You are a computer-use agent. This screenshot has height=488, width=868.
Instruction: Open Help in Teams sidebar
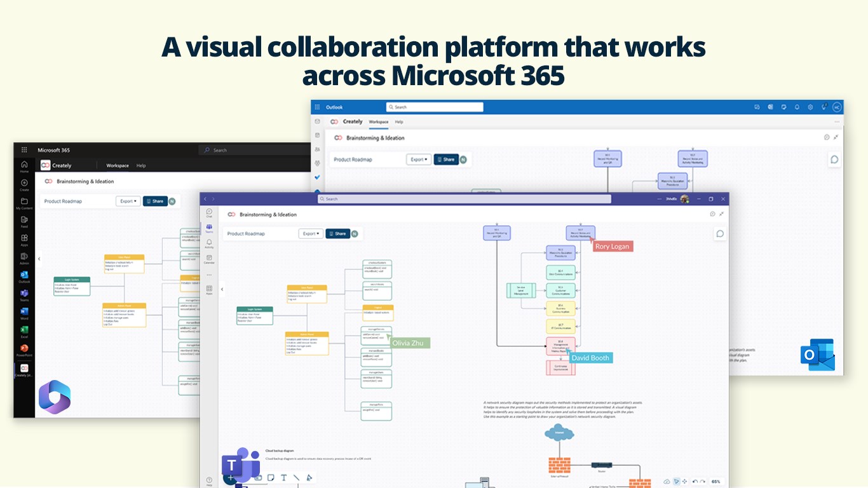pyautogui.click(x=209, y=481)
